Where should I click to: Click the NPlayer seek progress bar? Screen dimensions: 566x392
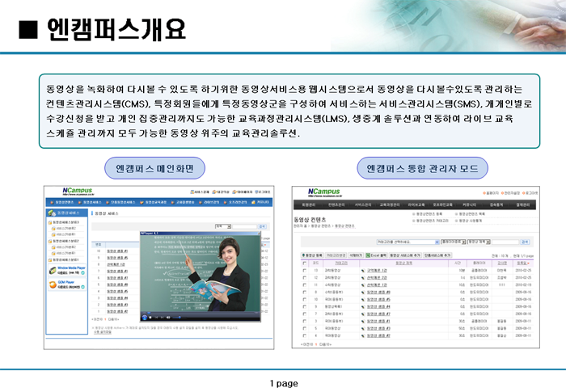coord(200,313)
